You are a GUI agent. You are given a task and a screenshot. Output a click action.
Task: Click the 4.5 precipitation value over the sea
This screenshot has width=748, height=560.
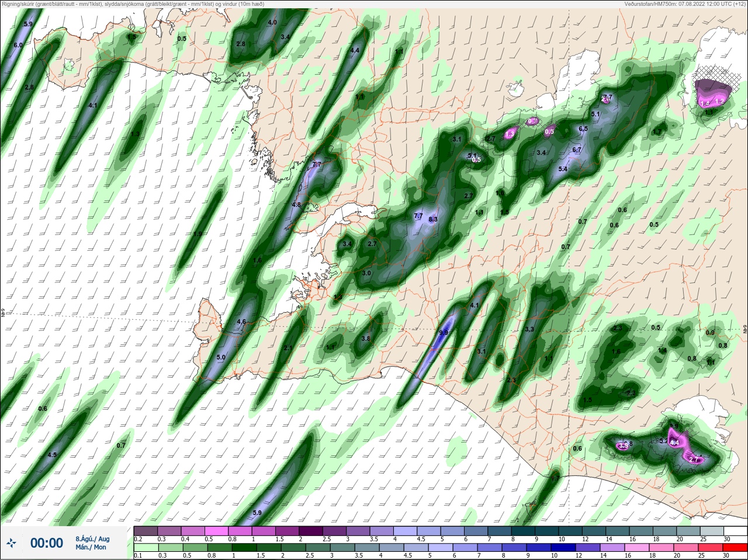click(52, 455)
